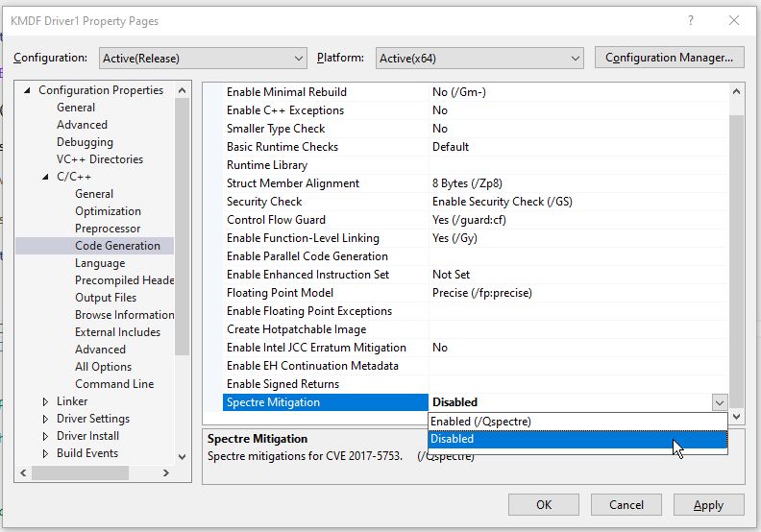Expand the Driver Install node
761x532 pixels.
pos(45,436)
